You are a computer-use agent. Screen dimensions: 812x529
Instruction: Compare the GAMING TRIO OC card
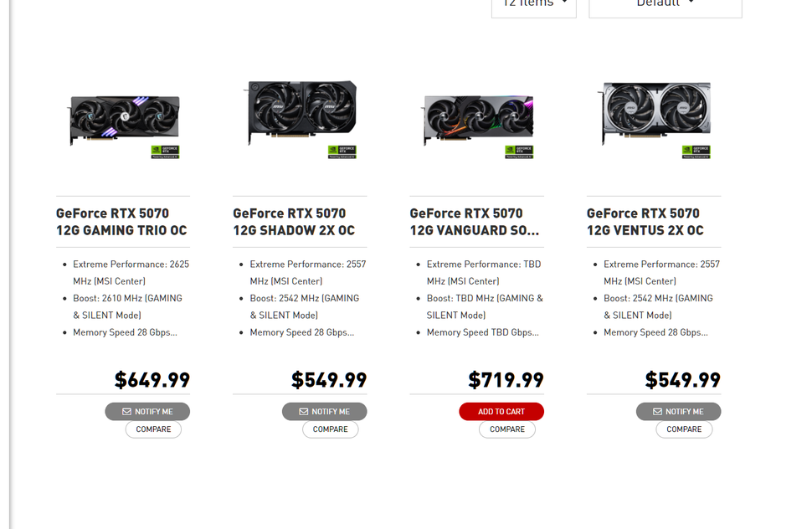[152, 429]
